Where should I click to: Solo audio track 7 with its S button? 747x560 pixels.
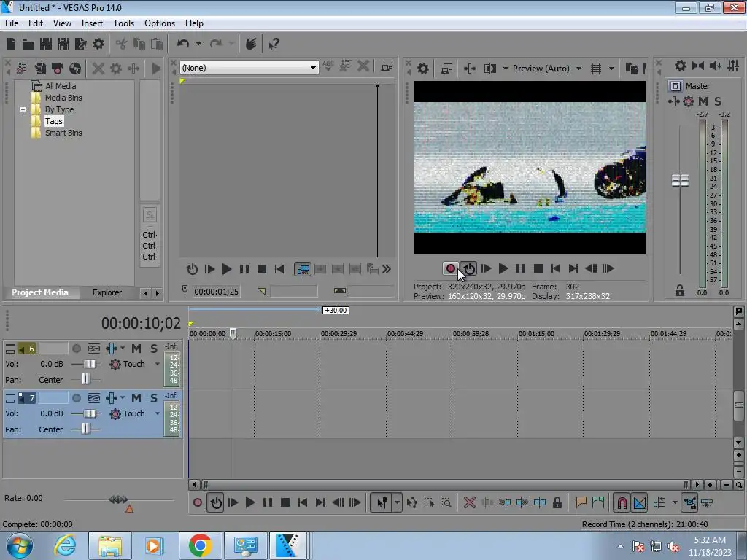(153, 398)
